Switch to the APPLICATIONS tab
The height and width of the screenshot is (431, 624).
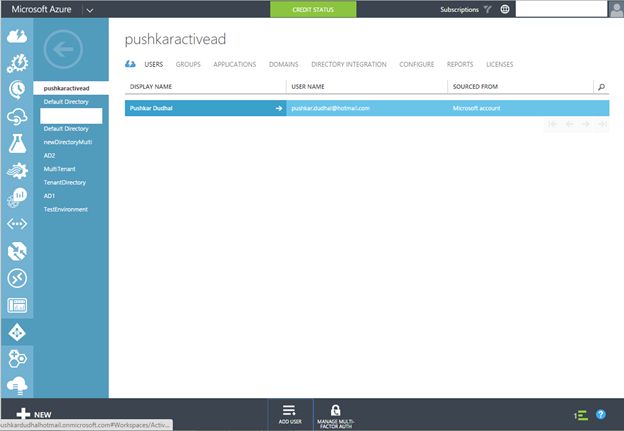coord(234,64)
